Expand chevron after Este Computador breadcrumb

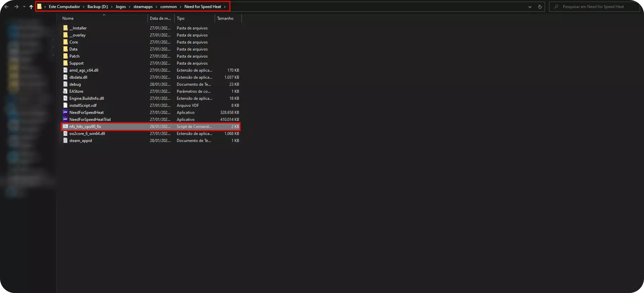[84, 7]
